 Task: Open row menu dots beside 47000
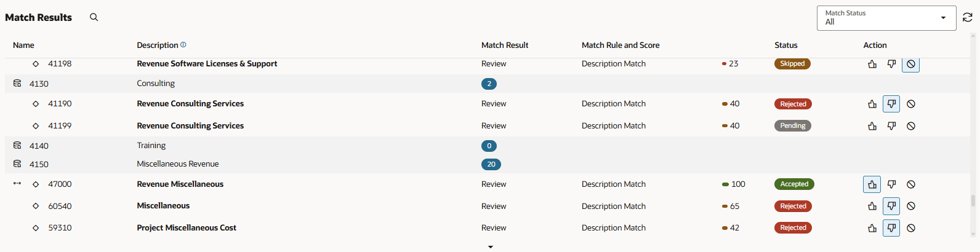coord(17,184)
